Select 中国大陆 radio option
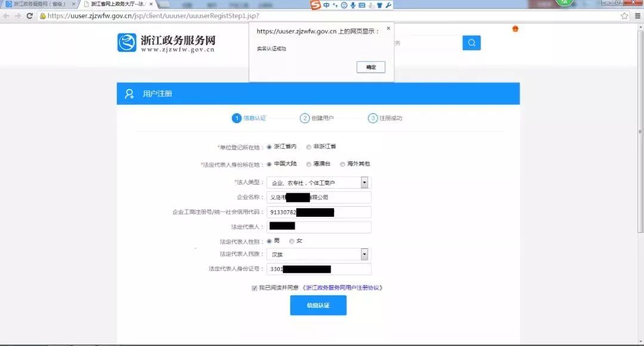Image resolution: width=644 pixels, height=346 pixels. click(269, 164)
